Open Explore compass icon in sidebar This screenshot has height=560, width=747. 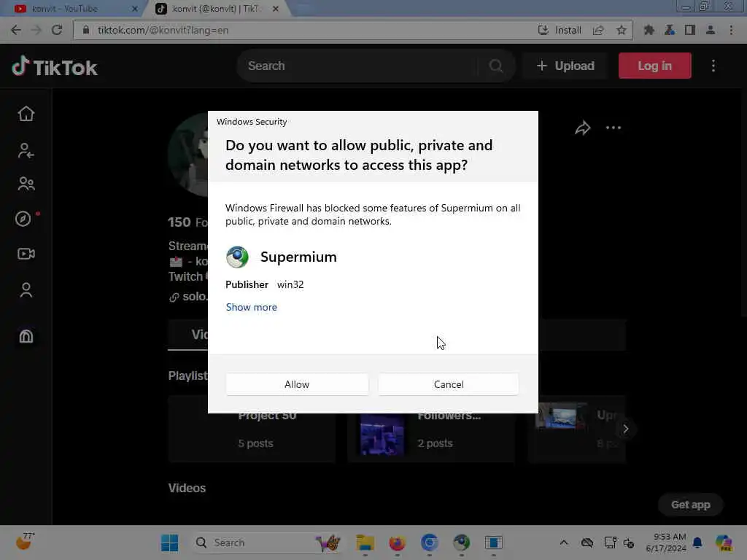click(x=23, y=219)
